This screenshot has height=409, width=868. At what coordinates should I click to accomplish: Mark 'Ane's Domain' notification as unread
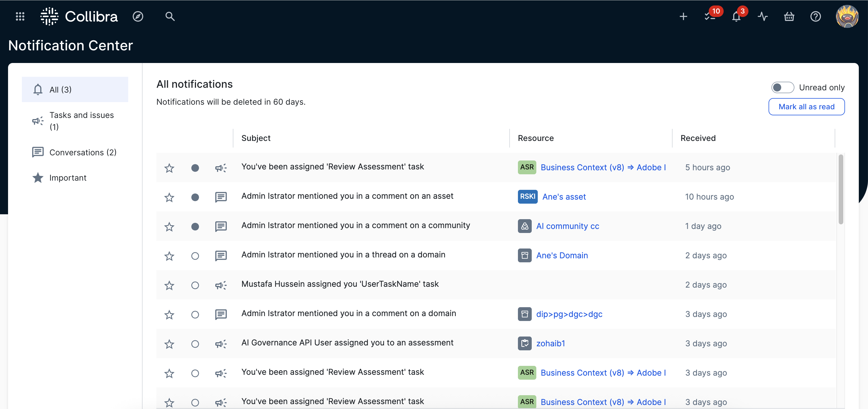[x=195, y=256]
